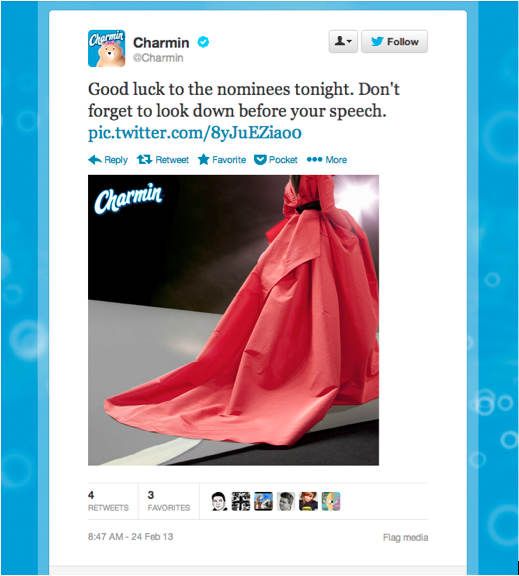The width and height of the screenshot is (519, 576).
Task: Open the red gown tweet image
Action: 233,320
